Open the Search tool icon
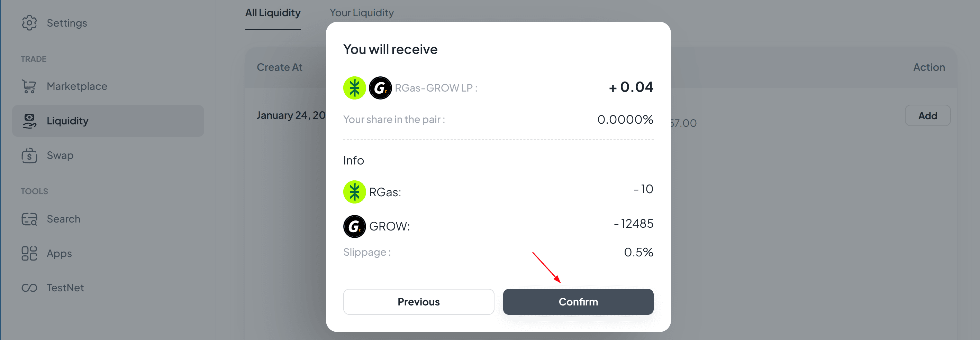This screenshot has height=340, width=980. coord(29,219)
